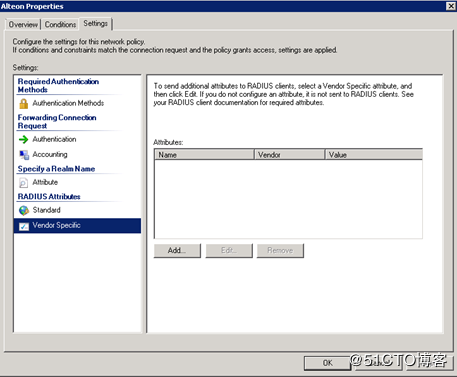Choose the Accounting settings item
457x377 pixels.
pyautogui.click(x=50, y=154)
